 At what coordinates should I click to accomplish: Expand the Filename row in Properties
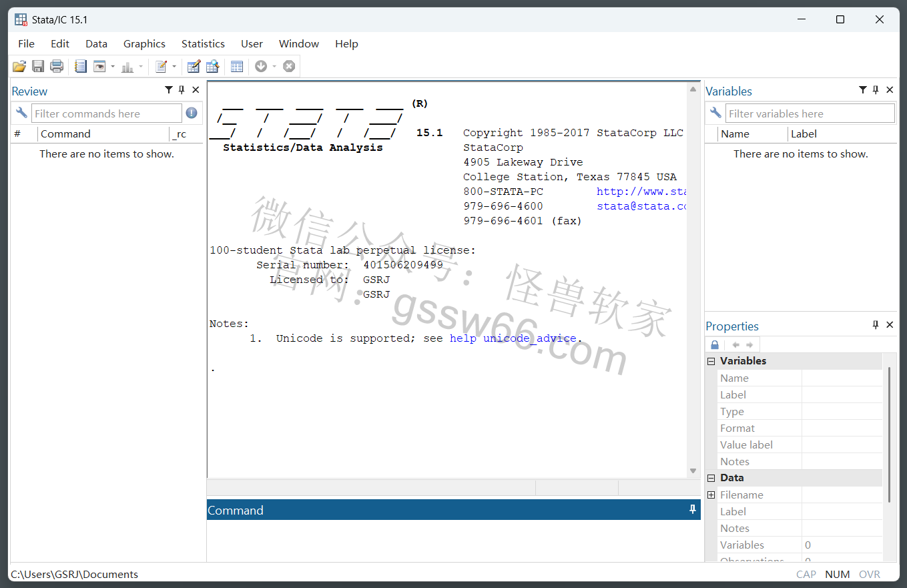(x=711, y=495)
